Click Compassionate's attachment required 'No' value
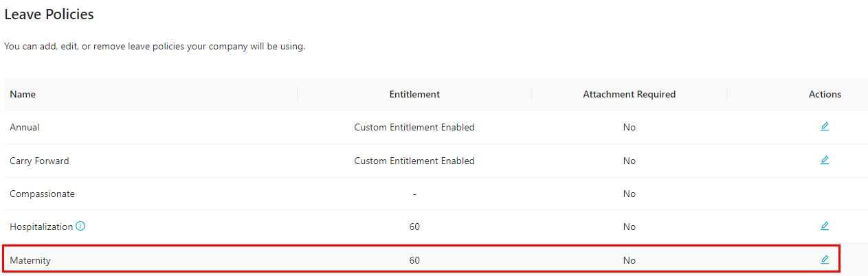The image size is (868, 276). (629, 194)
